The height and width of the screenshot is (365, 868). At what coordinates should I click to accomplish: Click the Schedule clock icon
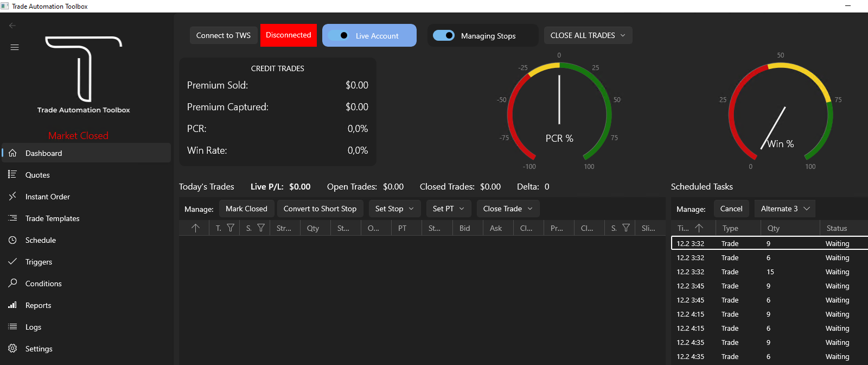click(x=12, y=240)
